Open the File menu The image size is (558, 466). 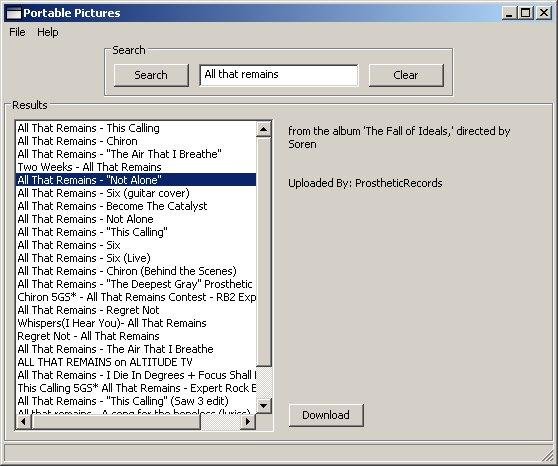[x=17, y=32]
